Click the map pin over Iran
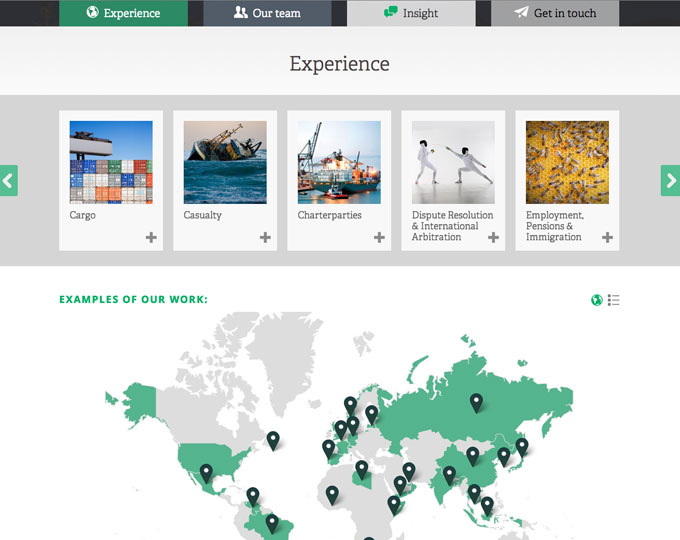This screenshot has height=540, width=680. tap(409, 471)
